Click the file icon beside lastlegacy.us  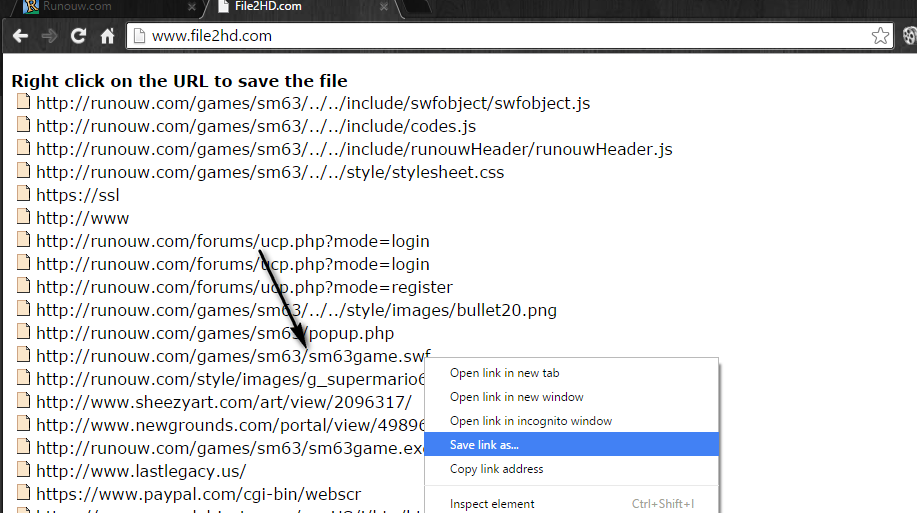[x=23, y=469]
